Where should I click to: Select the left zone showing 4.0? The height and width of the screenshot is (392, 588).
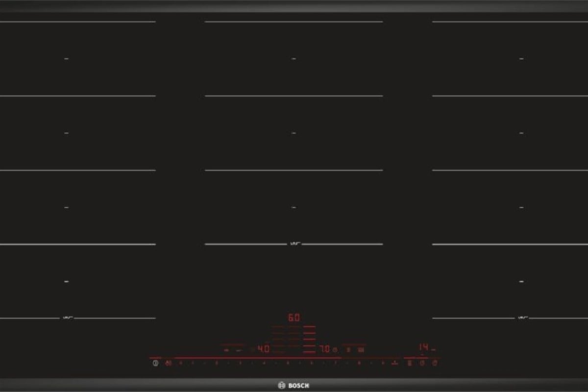click(x=263, y=349)
